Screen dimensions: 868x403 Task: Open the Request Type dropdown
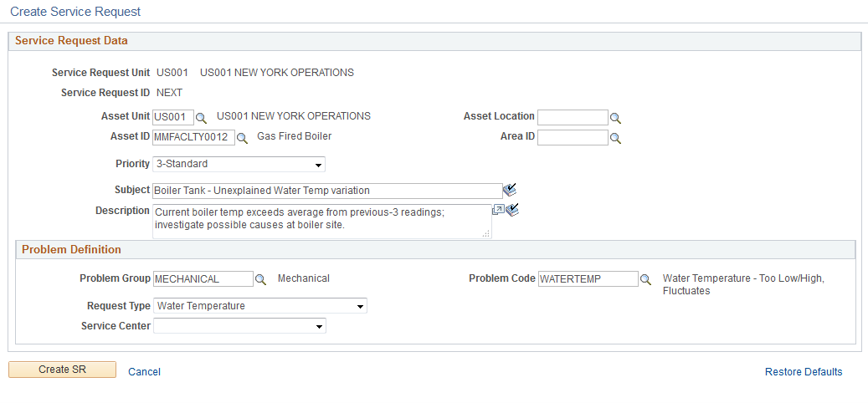pos(259,306)
